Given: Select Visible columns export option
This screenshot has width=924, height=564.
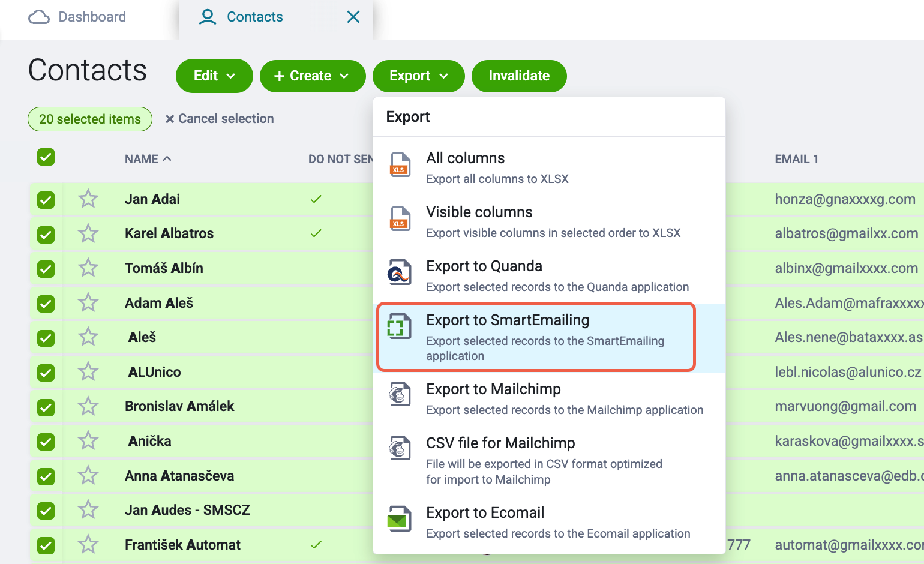Looking at the screenshot, I should click(549, 221).
